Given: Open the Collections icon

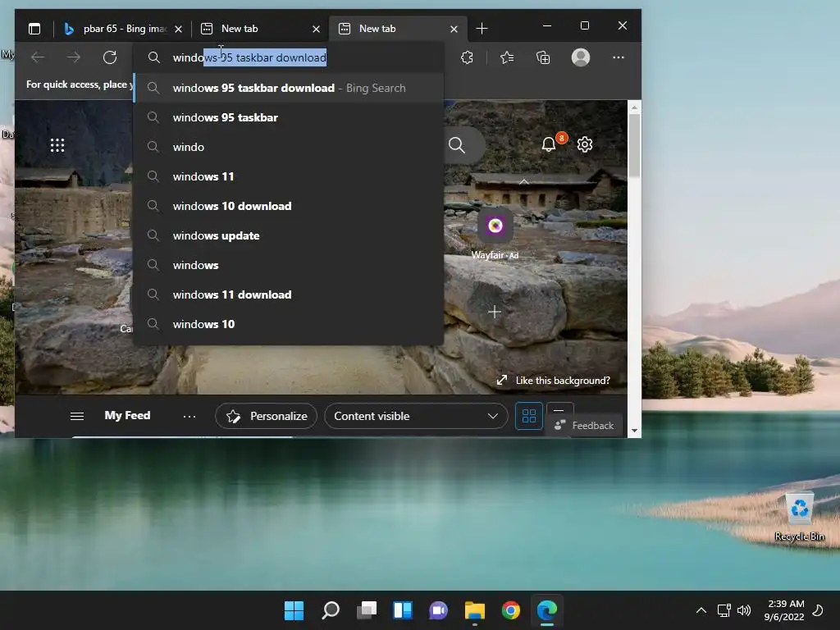Looking at the screenshot, I should pyautogui.click(x=543, y=57).
